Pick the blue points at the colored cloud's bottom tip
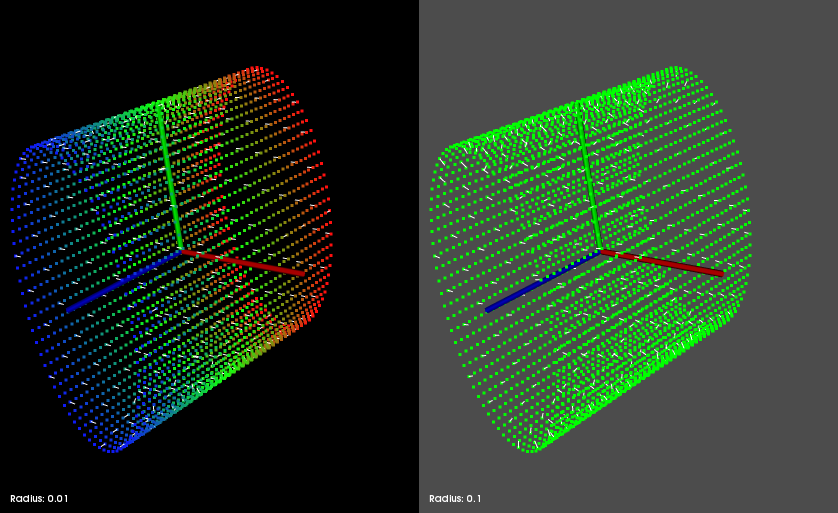Viewport: 838px width, 513px height. 112,448
